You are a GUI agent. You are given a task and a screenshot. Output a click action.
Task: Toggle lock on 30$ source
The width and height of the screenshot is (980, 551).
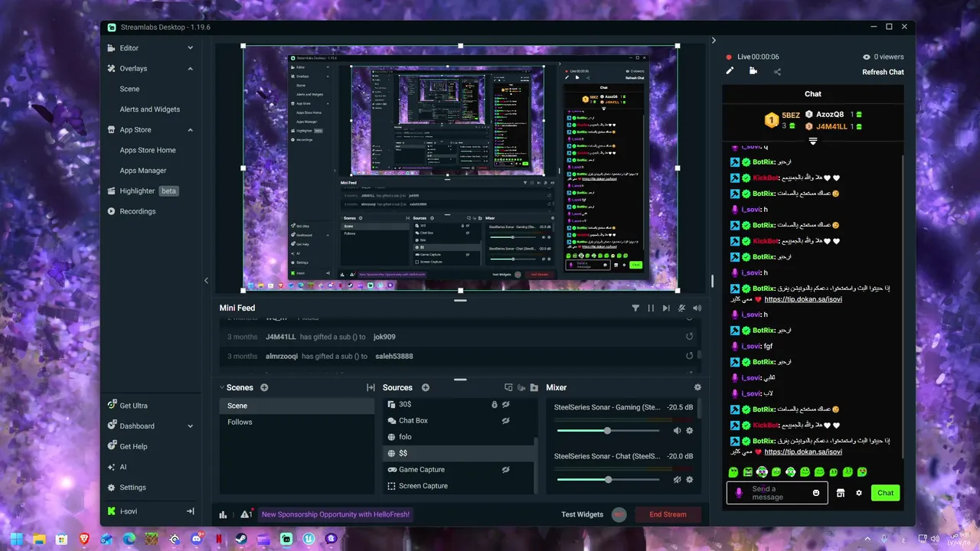point(494,404)
